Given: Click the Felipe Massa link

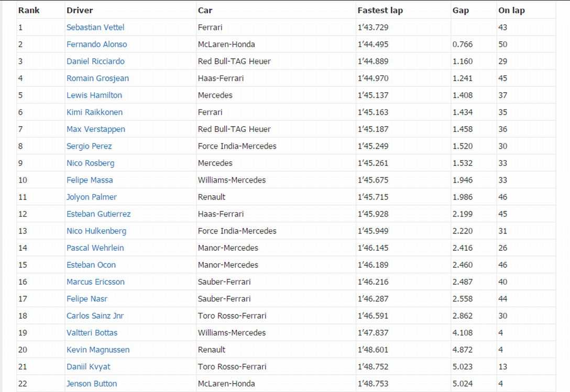Looking at the screenshot, I should 90,180.
